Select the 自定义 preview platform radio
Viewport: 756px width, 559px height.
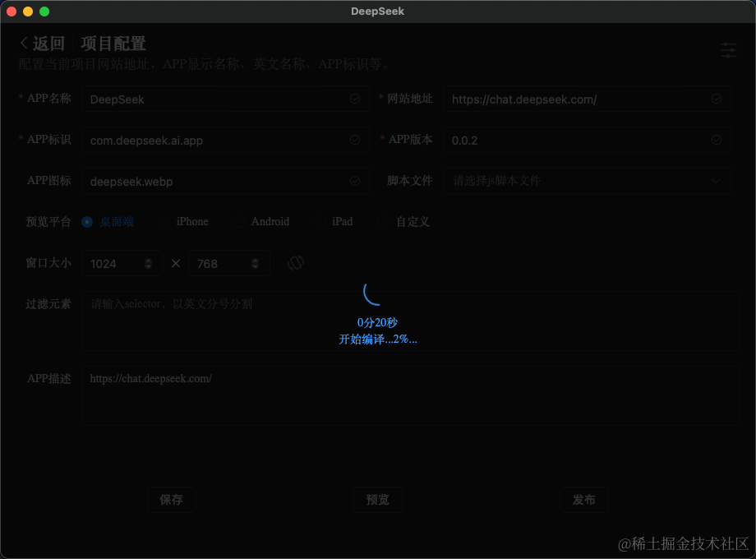383,222
